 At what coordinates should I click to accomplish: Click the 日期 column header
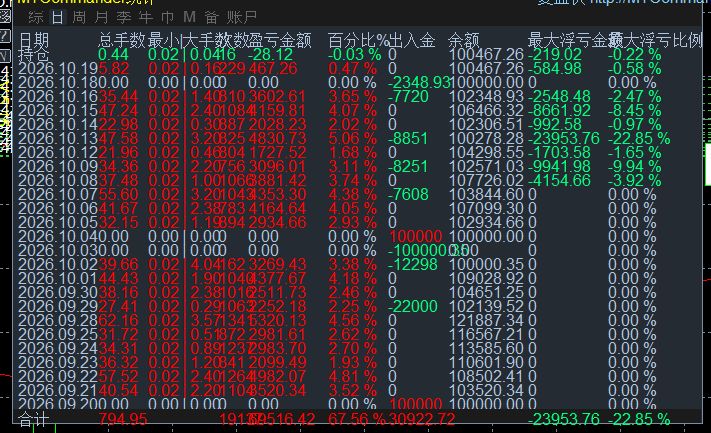tap(34, 41)
